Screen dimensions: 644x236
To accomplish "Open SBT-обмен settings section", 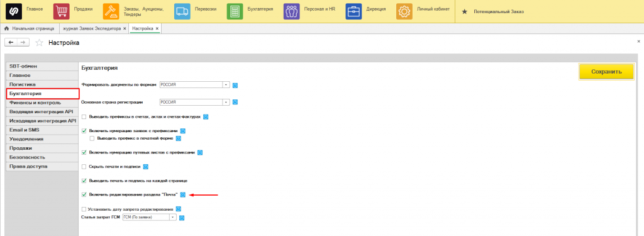I will [42, 67].
